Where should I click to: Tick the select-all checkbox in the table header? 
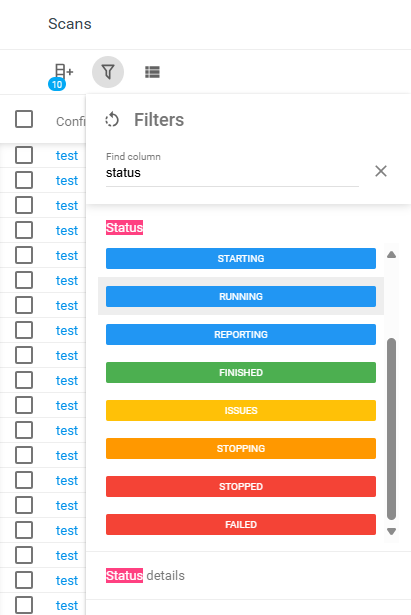coord(24,119)
